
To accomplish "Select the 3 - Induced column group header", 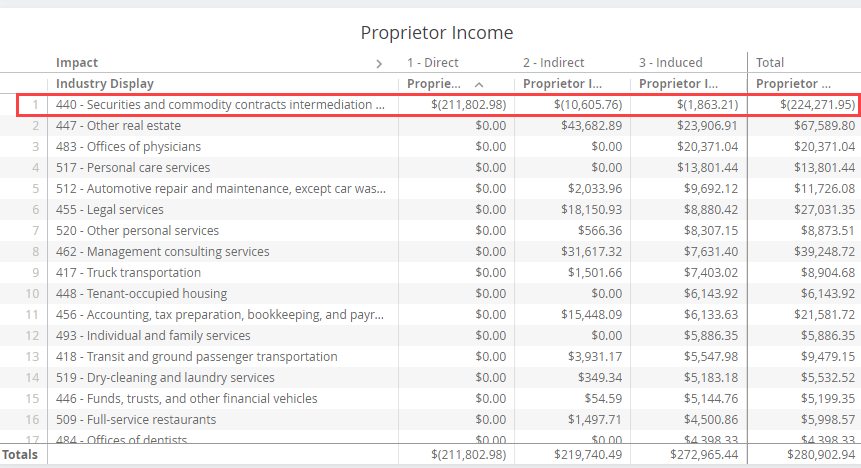I will (670, 63).
